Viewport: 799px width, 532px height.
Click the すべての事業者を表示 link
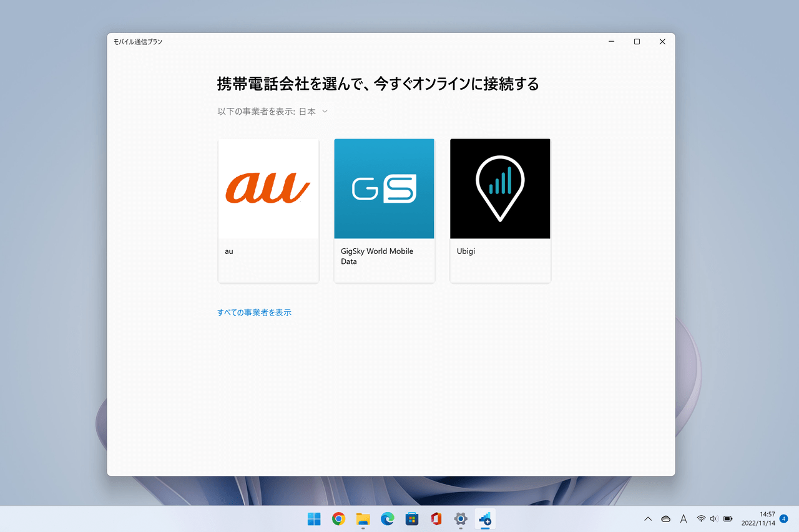tap(254, 312)
